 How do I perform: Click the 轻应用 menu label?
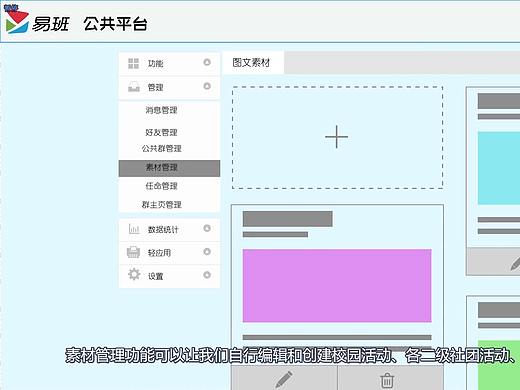(159, 253)
